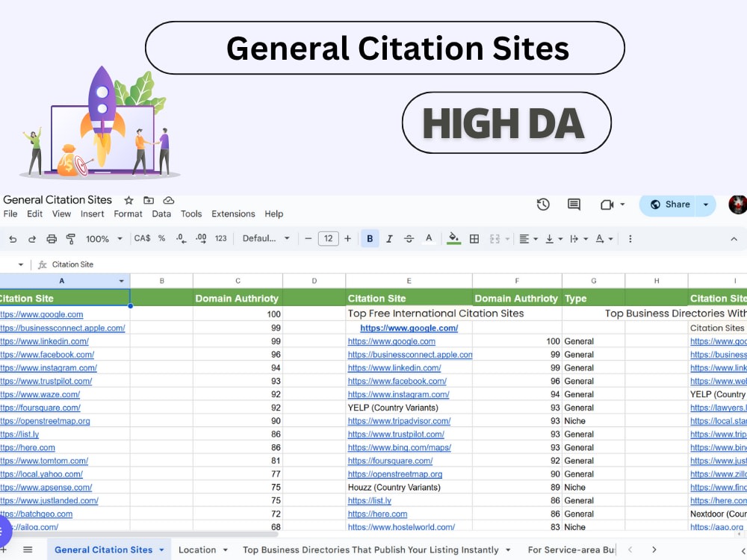Image resolution: width=747 pixels, height=560 pixels.
Task: Open the zoom 100% dropdown
Action: pyautogui.click(x=104, y=239)
